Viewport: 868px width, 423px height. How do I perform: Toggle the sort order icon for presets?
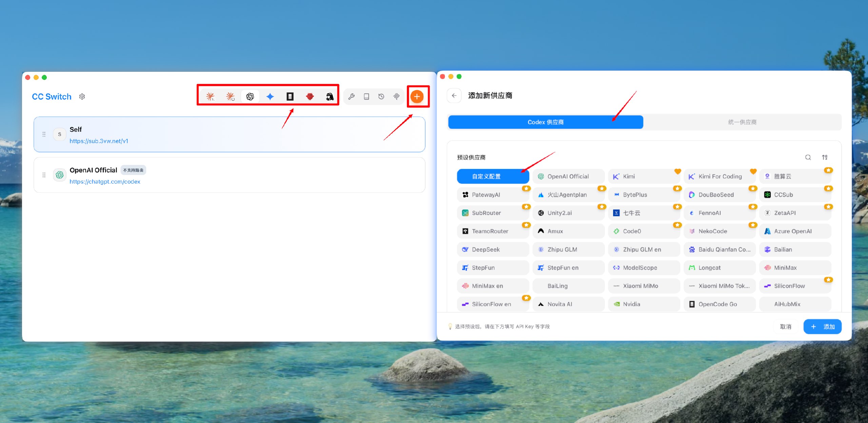(x=825, y=157)
